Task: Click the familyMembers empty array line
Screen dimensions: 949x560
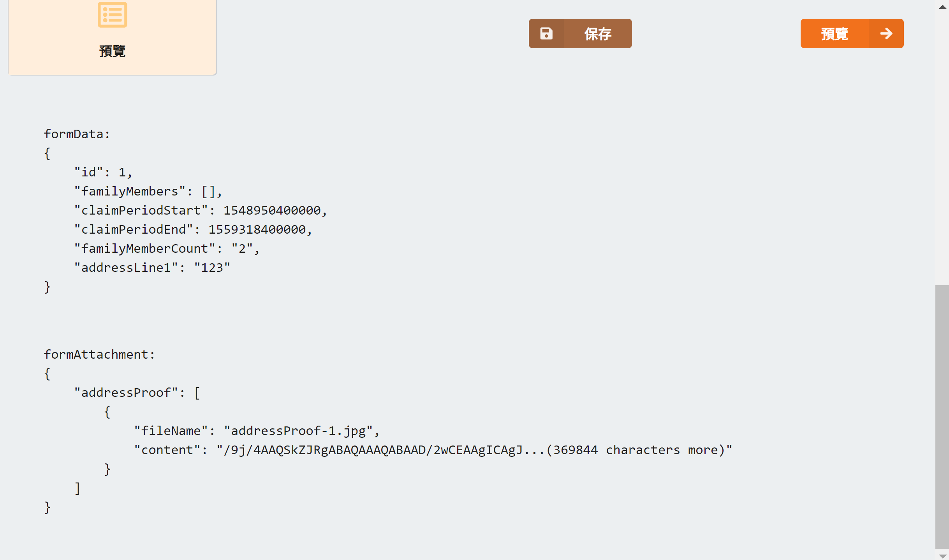Action: click(x=148, y=191)
